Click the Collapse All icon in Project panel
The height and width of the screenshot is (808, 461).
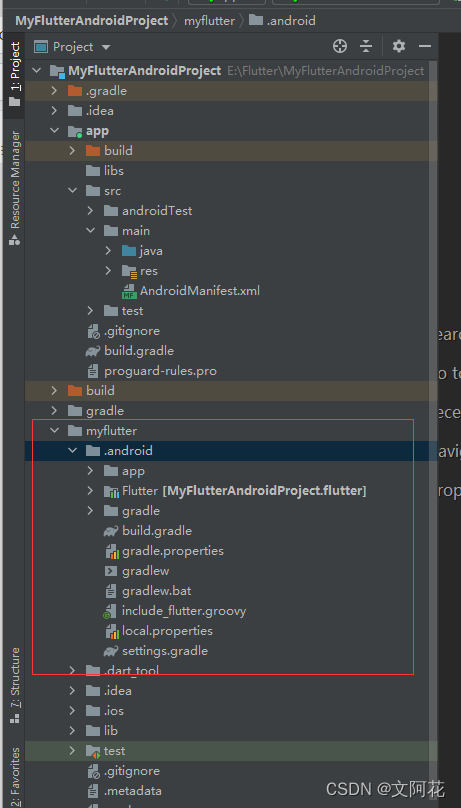pyautogui.click(x=366, y=46)
